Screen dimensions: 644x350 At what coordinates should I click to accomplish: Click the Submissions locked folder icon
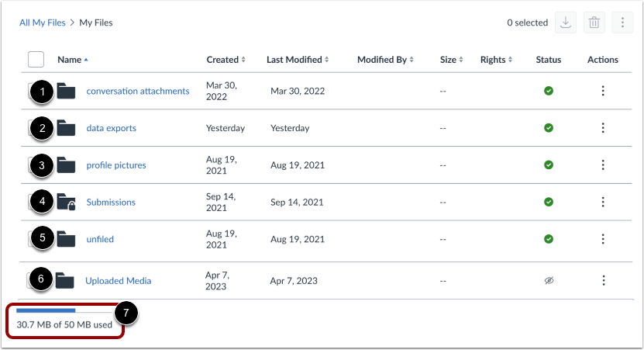click(x=67, y=203)
